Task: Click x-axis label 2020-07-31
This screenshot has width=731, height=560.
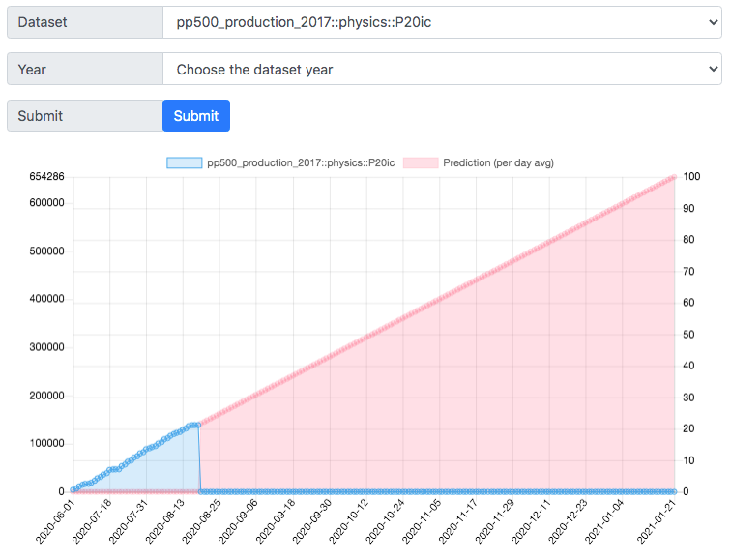Action: 129,521
